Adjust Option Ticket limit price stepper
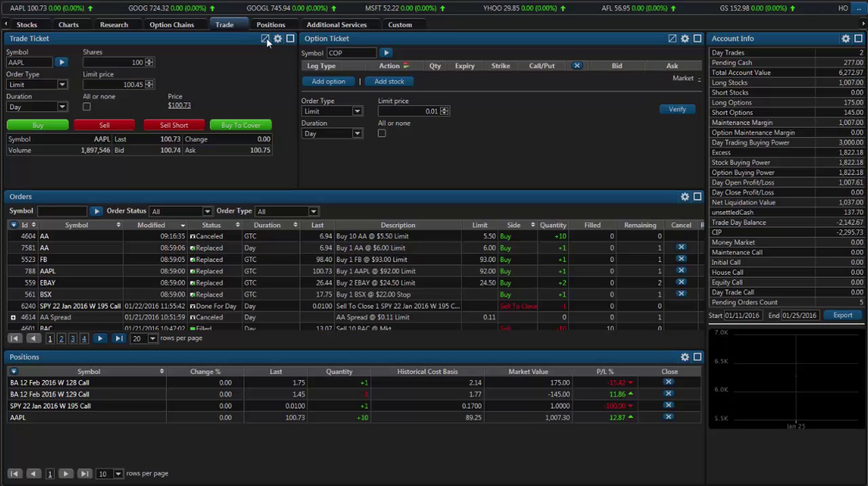This screenshot has height=486, width=868. click(444, 111)
